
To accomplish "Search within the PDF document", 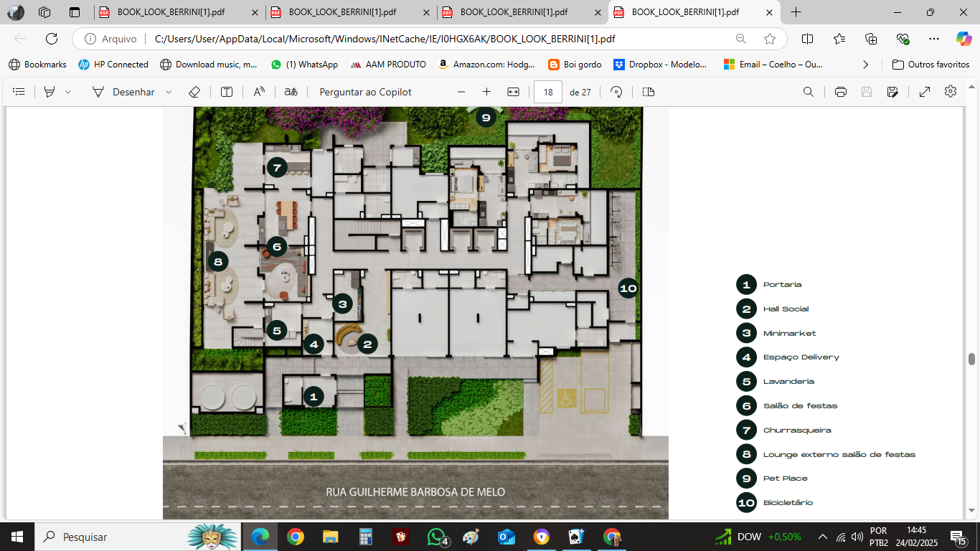I will 808,92.
